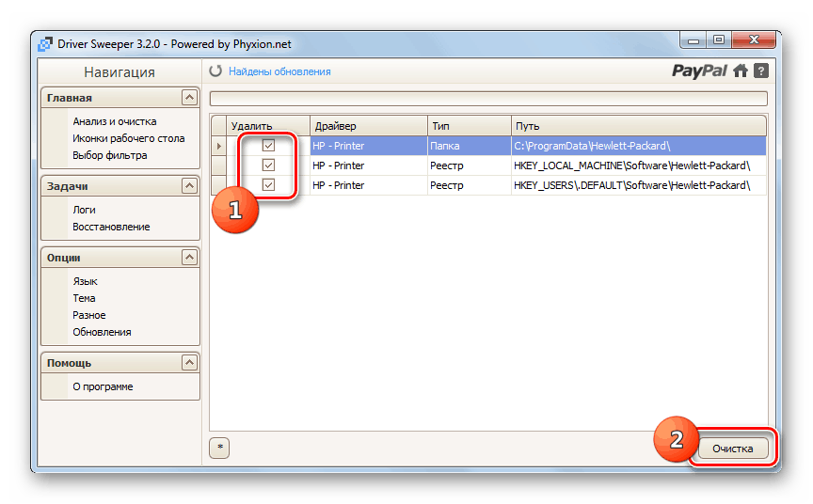The width and height of the screenshot is (813, 504).
Task: Sort by Тип column header
Action: pos(470,126)
